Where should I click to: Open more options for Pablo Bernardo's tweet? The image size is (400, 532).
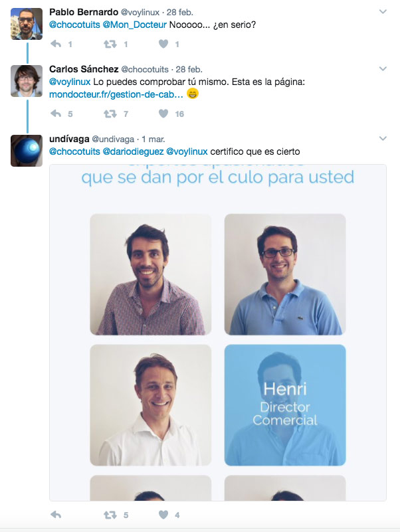point(383,12)
